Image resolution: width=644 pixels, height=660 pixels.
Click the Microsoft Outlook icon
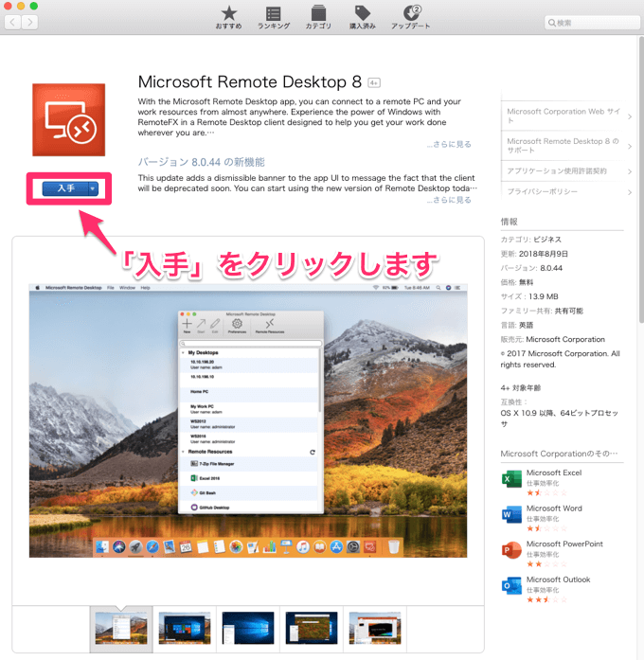tap(511, 586)
